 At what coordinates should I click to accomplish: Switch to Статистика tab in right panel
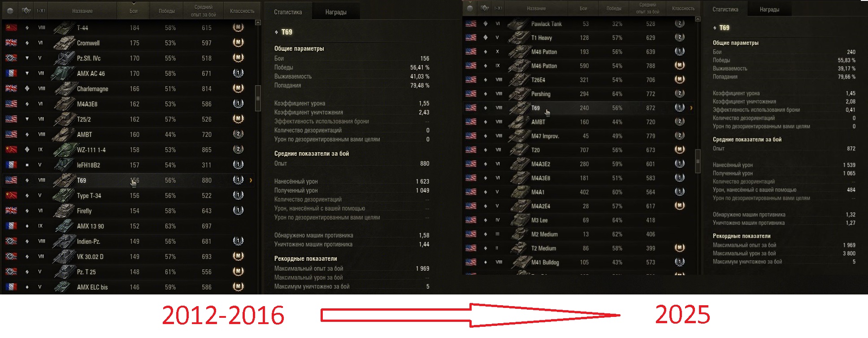[725, 9]
